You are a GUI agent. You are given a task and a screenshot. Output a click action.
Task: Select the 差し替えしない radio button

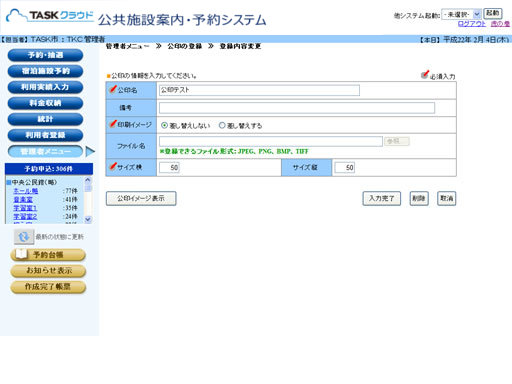click(164, 126)
